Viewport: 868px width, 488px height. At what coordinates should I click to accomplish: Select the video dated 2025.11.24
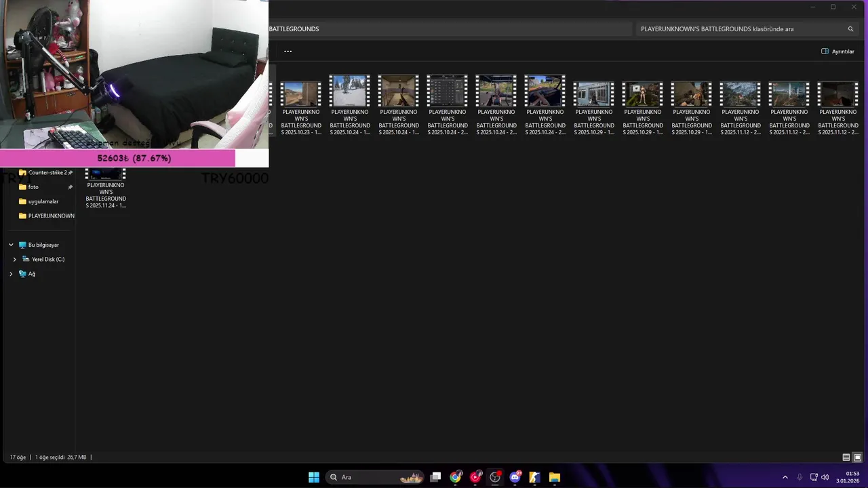point(106,188)
